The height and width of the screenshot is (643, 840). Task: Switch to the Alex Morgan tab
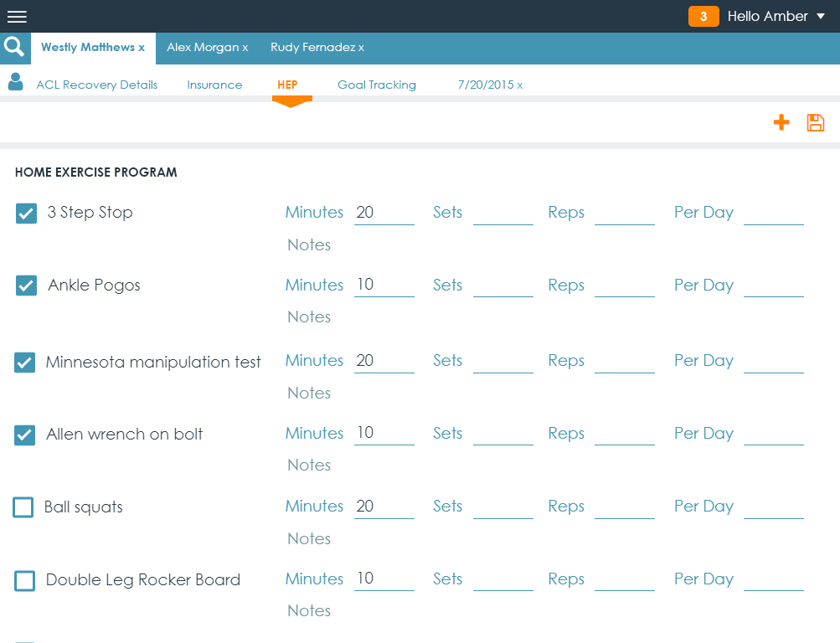(x=202, y=48)
